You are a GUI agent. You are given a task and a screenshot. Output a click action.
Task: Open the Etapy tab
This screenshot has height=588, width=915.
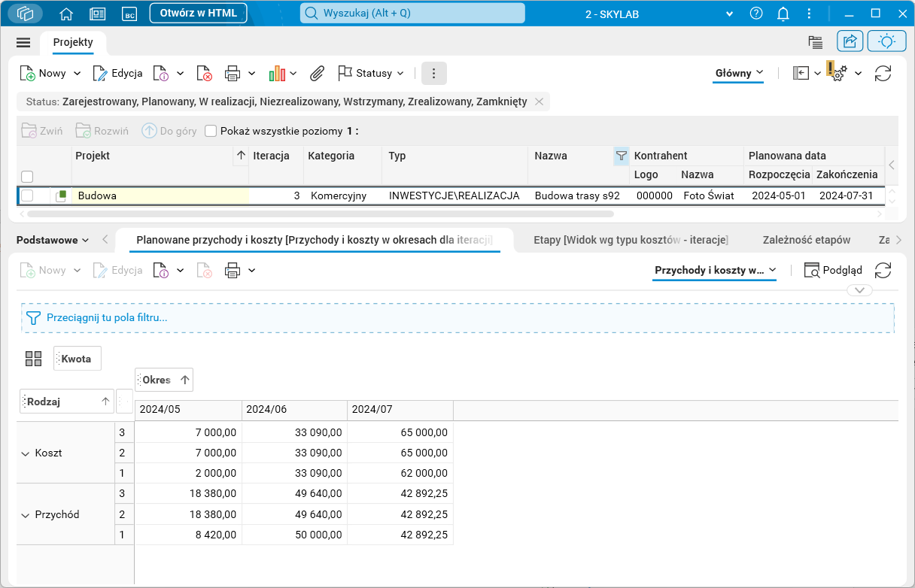point(630,240)
